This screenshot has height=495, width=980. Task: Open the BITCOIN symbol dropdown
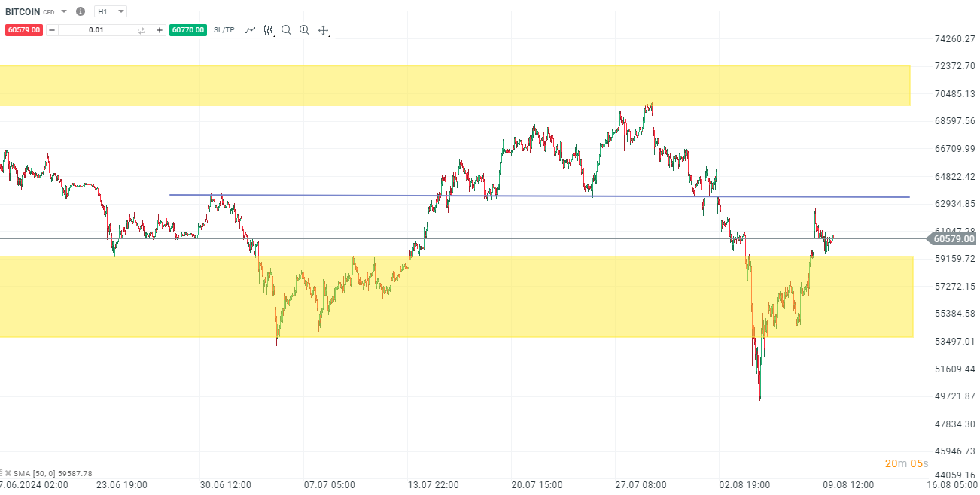[x=64, y=11]
